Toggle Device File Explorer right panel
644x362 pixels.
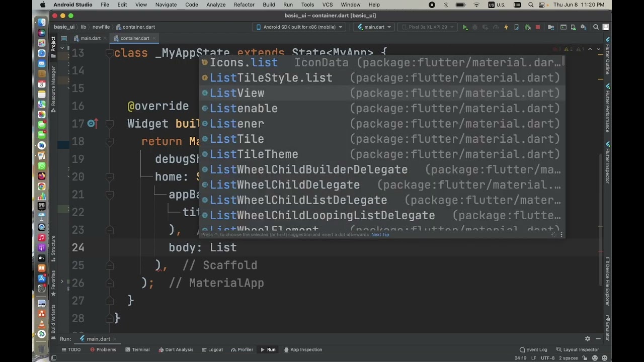point(607,282)
